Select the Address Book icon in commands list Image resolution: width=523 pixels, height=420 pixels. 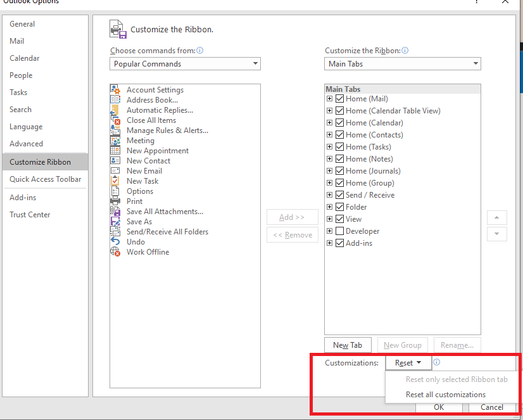(x=115, y=99)
